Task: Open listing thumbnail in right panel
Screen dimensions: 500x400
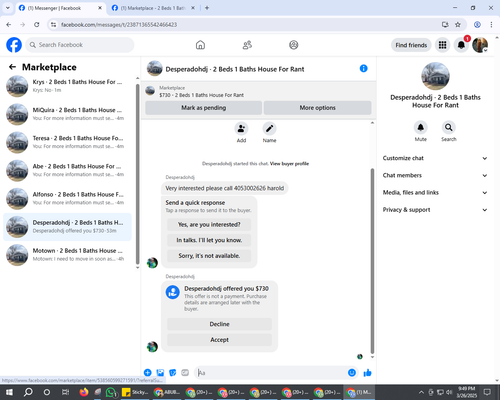Action: pos(435,76)
